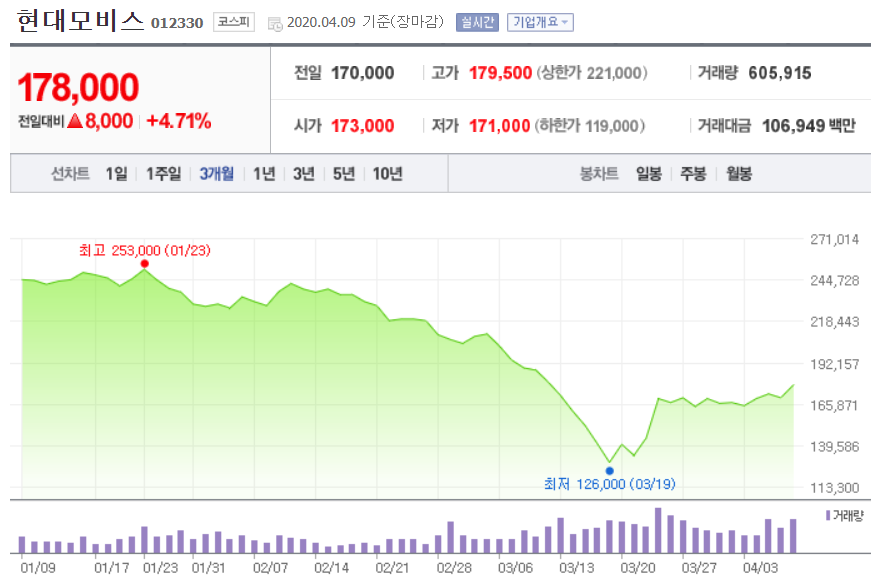Click the 코스피 market badge
This screenshot has width=871, height=577.
point(234,22)
